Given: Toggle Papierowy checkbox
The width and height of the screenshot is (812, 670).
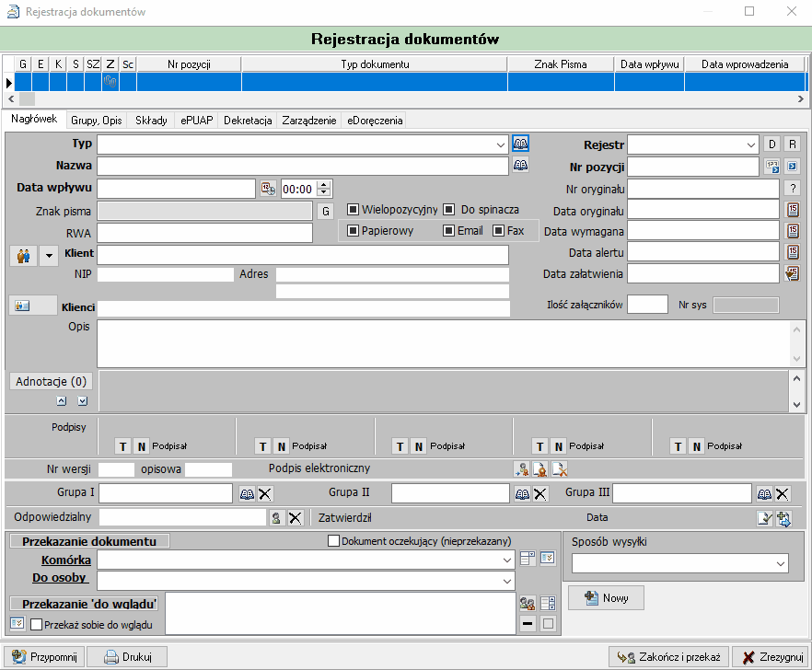Looking at the screenshot, I should (353, 230).
